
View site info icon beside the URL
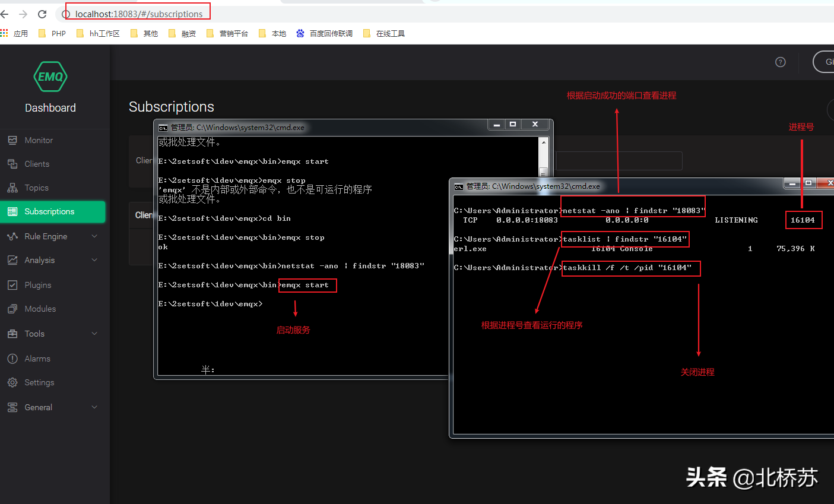[x=66, y=14]
